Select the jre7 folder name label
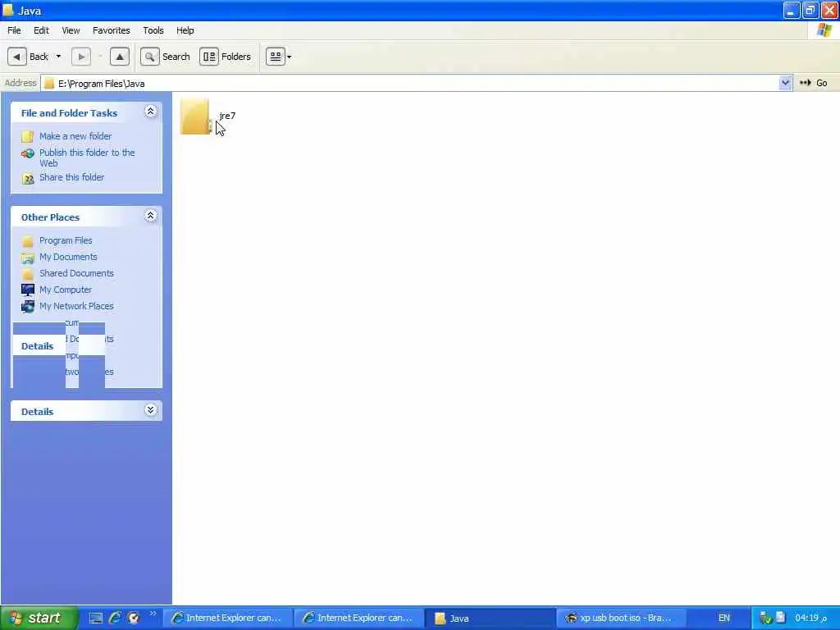Image resolution: width=840 pixels, height=630 pixels. point(227,116)
